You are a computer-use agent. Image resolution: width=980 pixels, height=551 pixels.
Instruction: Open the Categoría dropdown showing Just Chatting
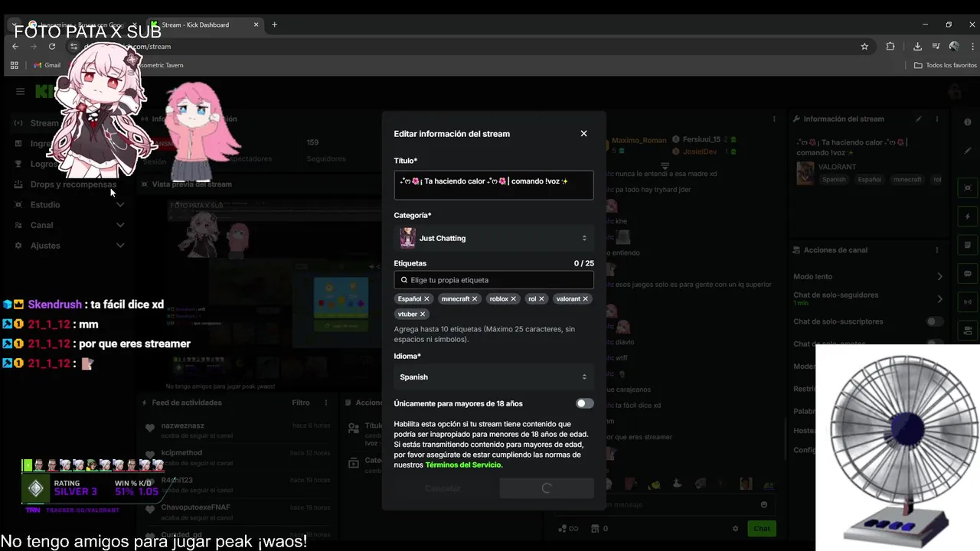coord(493,238)
